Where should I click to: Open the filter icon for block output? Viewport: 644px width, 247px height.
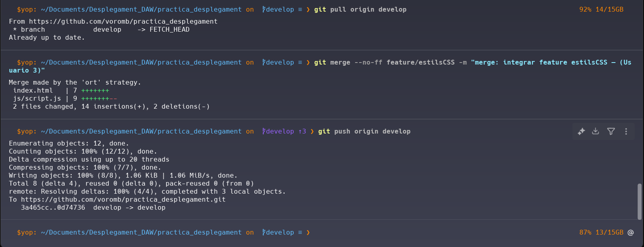pos(611,132)
